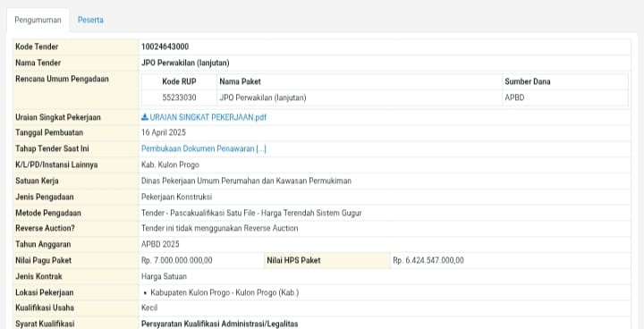Click the Sumber Dana column header
644x329 pixels.
tap(528, 81)
